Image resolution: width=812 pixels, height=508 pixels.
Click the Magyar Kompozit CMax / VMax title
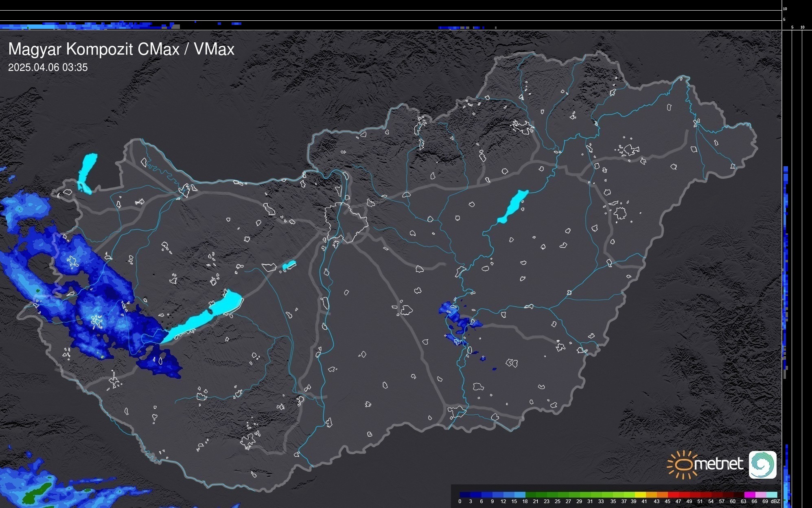[x=121, y=49]
